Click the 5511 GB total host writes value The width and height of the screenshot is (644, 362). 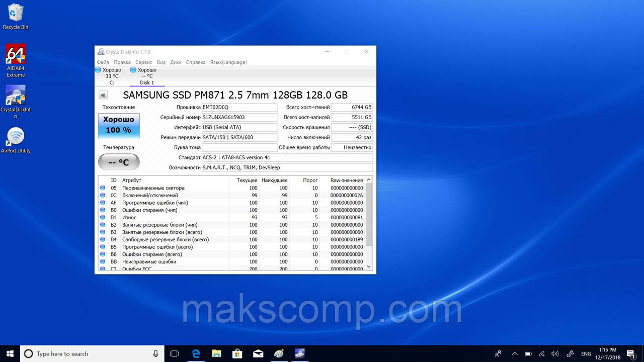352,117
